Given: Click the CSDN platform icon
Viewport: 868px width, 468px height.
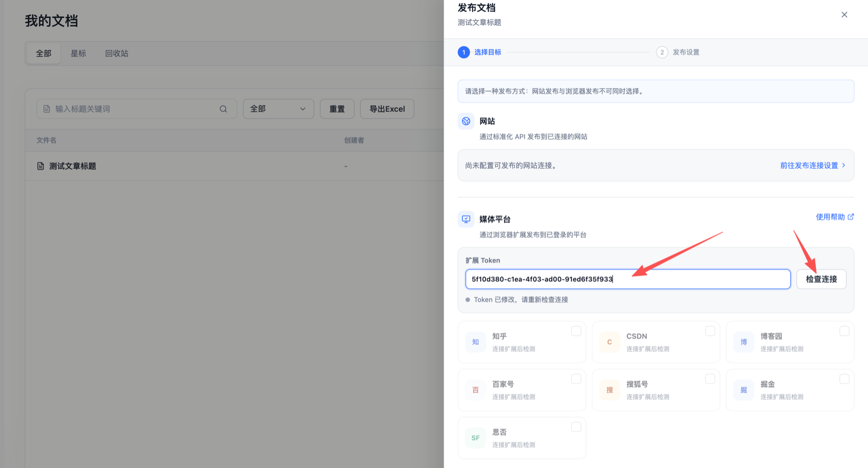Looking at the screenshot, I should pyautogui.click(x=609, y=342).
